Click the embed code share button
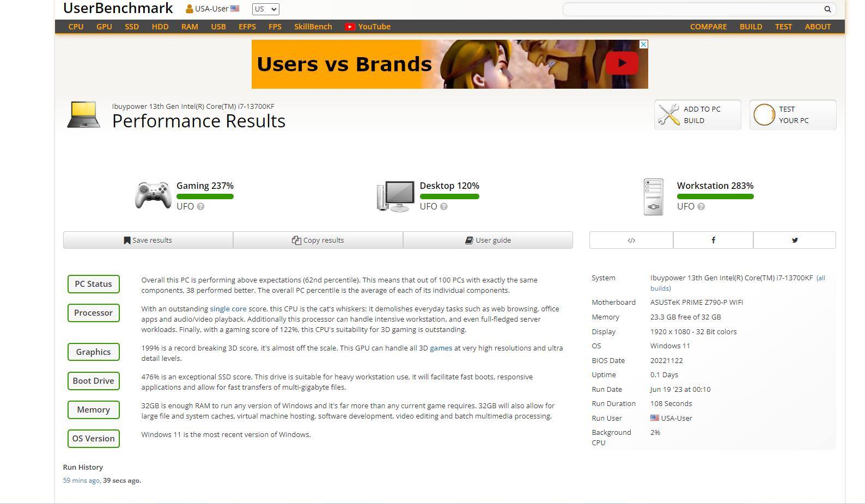Image resolution: width=865 pixels, height=504 pixels. click(x=631, y=240)
